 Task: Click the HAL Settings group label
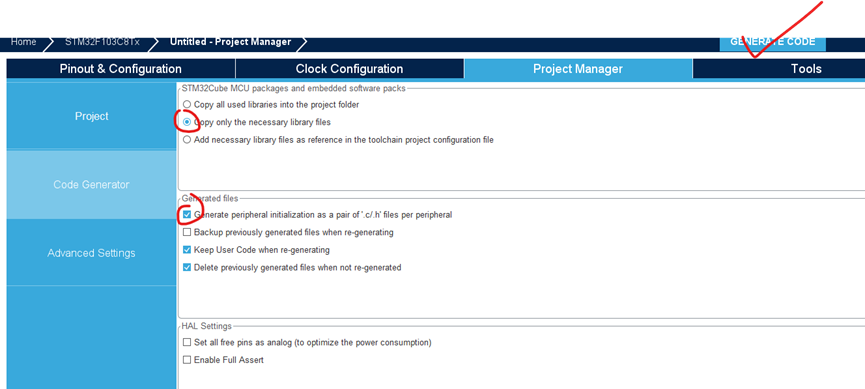(x=206, y=327)
